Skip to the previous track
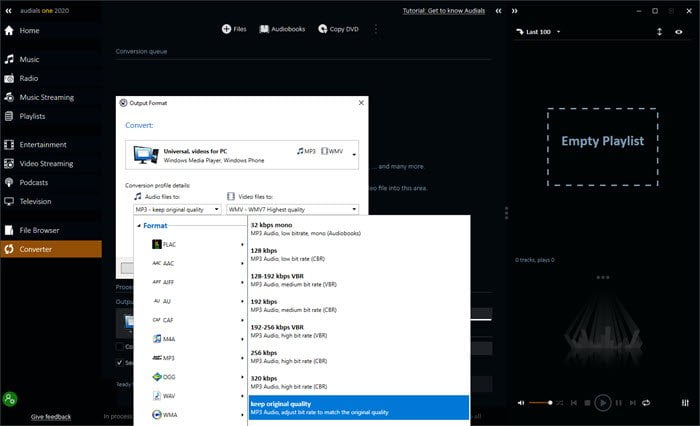Image resolution: width=700 pixels, height=426 pixels. coord(574,403)
